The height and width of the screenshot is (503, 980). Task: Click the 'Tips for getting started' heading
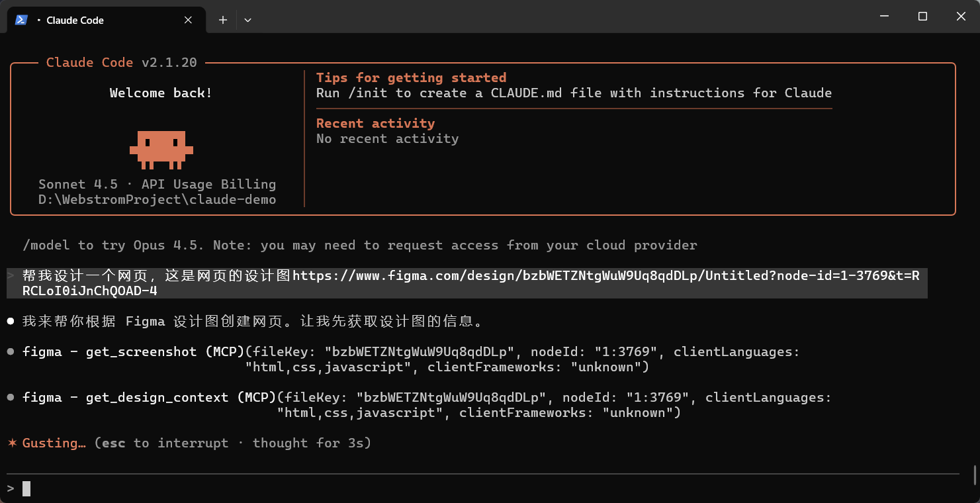coord(411,77)
